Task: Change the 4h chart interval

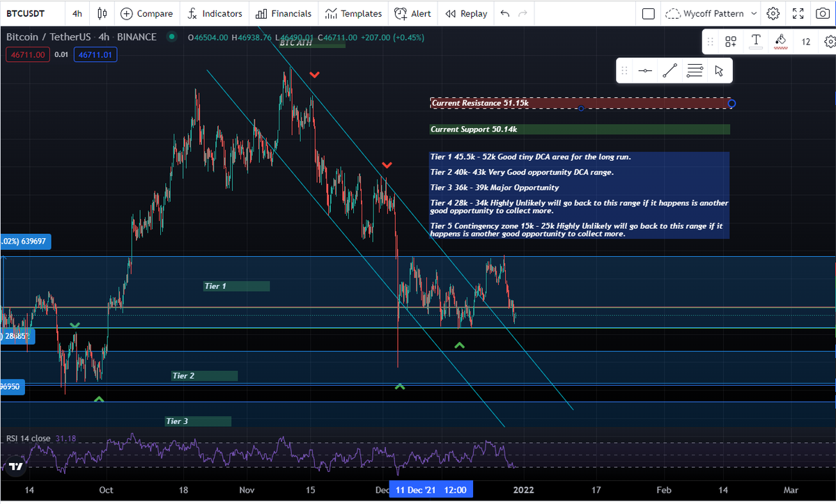Action: coord(77,13)
